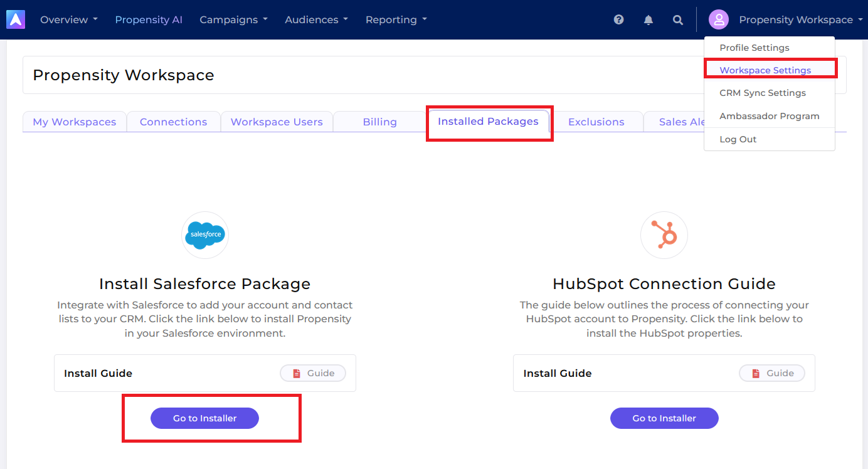Select the Installed Packages tab
This screenshot has height=469, width=868.
(x=488, y=122)
